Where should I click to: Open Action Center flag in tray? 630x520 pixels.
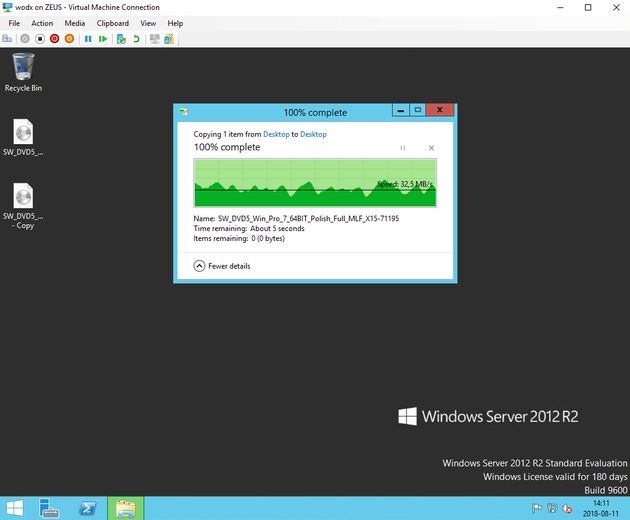click(537, 508)
